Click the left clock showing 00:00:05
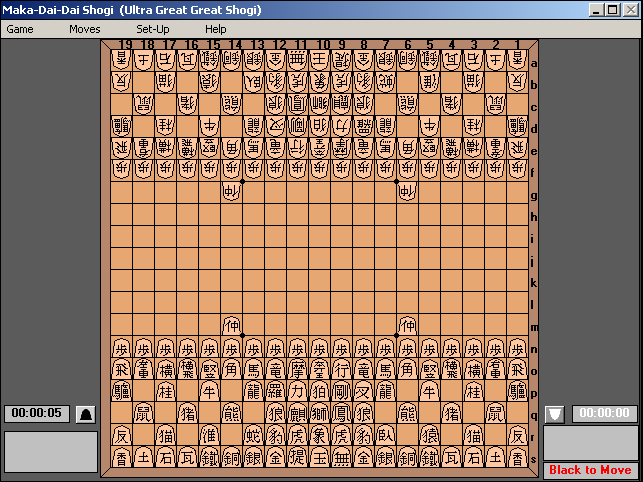The image size is (643, 482). click(36, 413)
